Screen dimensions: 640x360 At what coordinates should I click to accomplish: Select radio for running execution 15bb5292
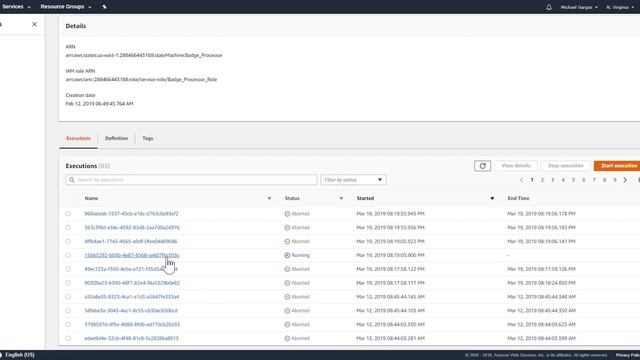pos(68,256)
